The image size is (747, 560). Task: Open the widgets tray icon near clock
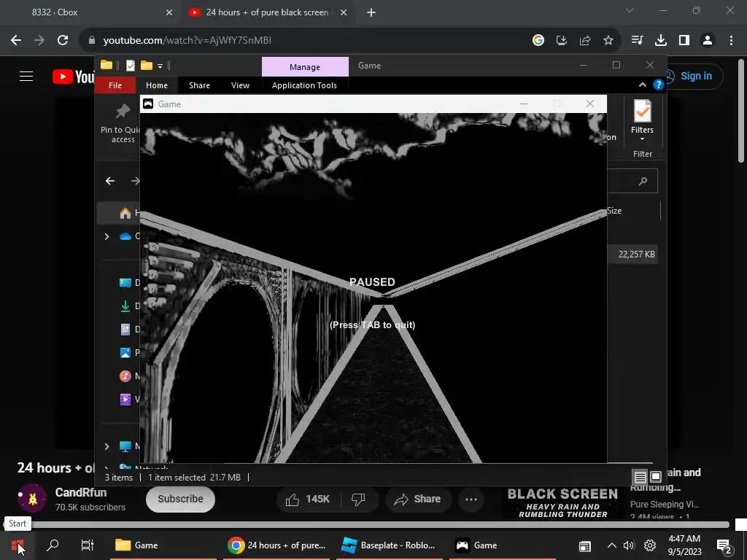pyautogui.click(x=584, y=545)
